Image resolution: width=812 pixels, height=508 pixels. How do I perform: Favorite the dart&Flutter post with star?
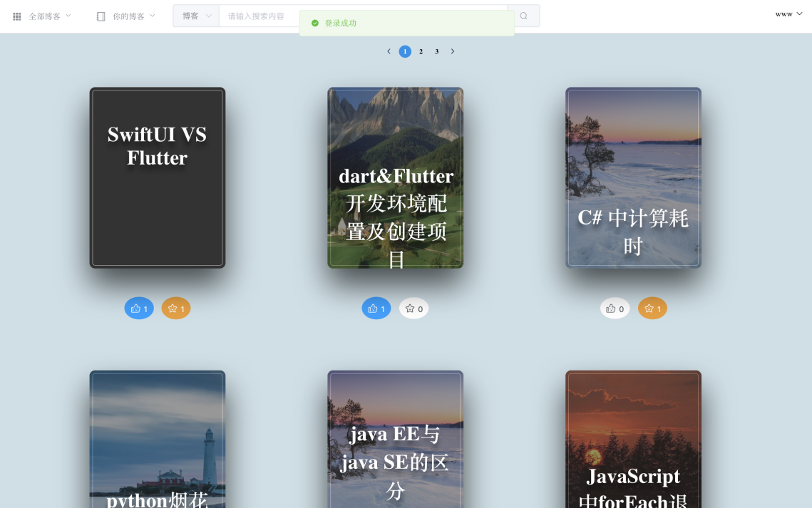point(413,309)
